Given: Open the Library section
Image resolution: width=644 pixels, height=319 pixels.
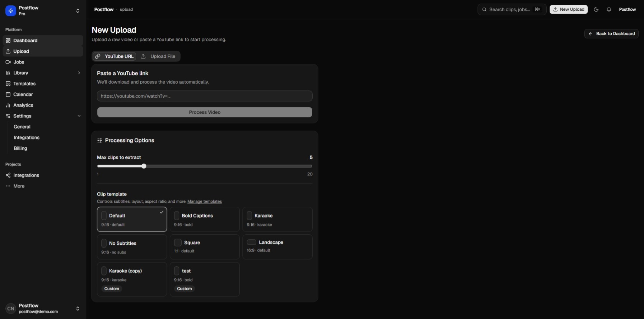Looking at the screenshot, I should tap(43, 73).
